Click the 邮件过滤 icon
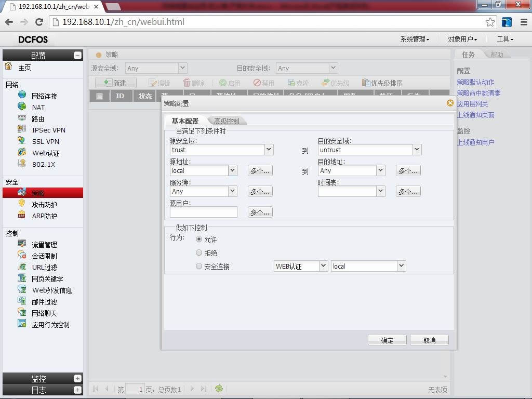The image size is (532, 399). (22, 301)
